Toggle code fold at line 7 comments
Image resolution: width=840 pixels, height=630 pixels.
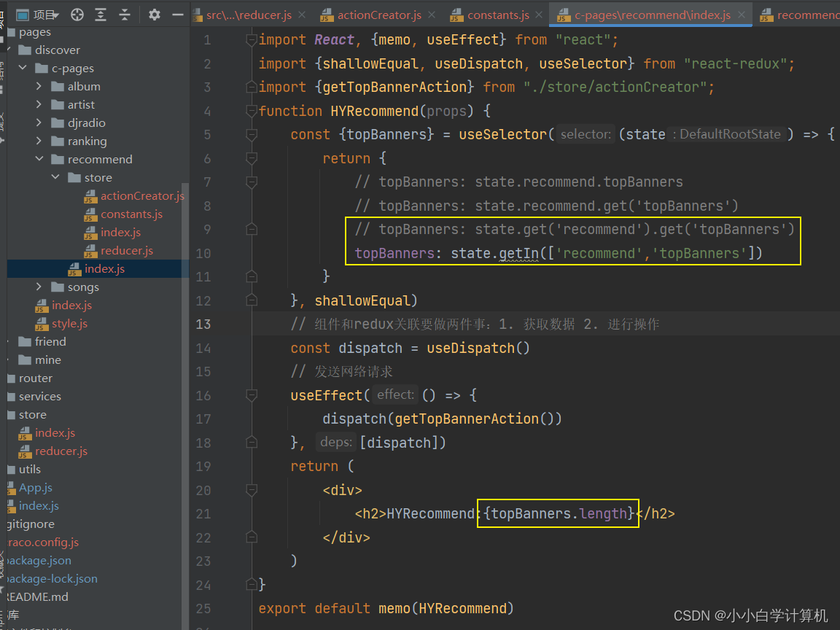click(252, 182)
